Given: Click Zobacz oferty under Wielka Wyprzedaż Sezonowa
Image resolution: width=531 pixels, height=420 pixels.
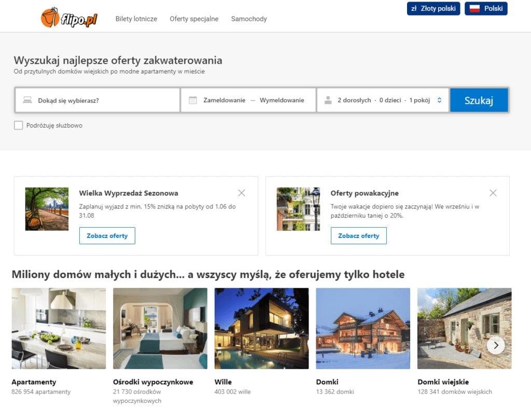Looking at the screenshot, I should 107,236.
